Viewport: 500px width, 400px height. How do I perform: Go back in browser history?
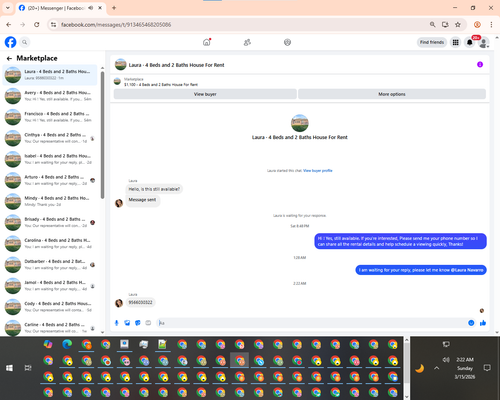point(9,25)
